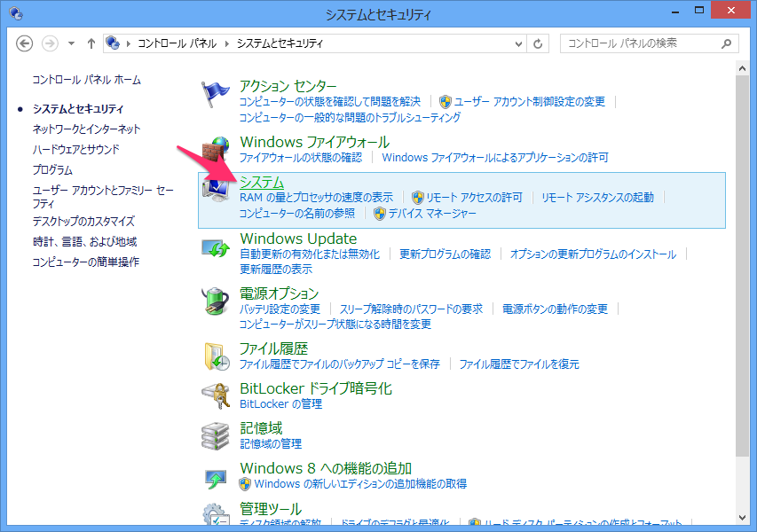This screenshot has width=757, height=532.
Task: Click the Windows Update icon
Action: (216, 248)
